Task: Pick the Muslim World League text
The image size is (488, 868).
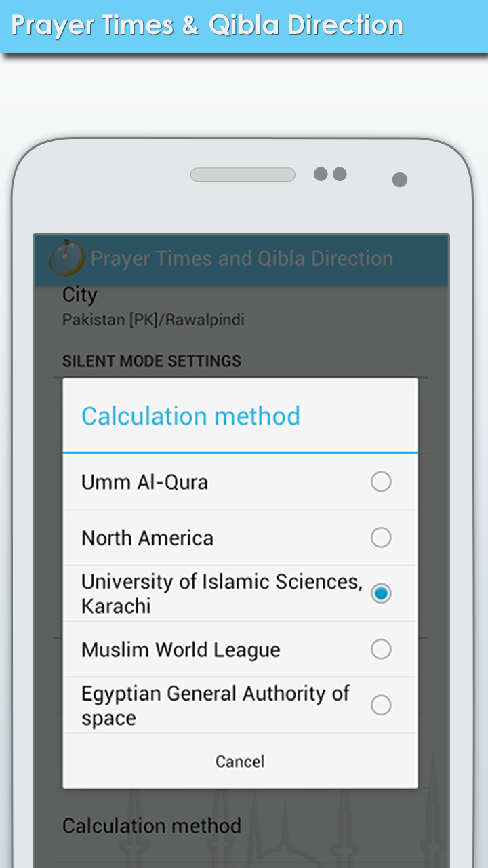Action: point(181,650)
